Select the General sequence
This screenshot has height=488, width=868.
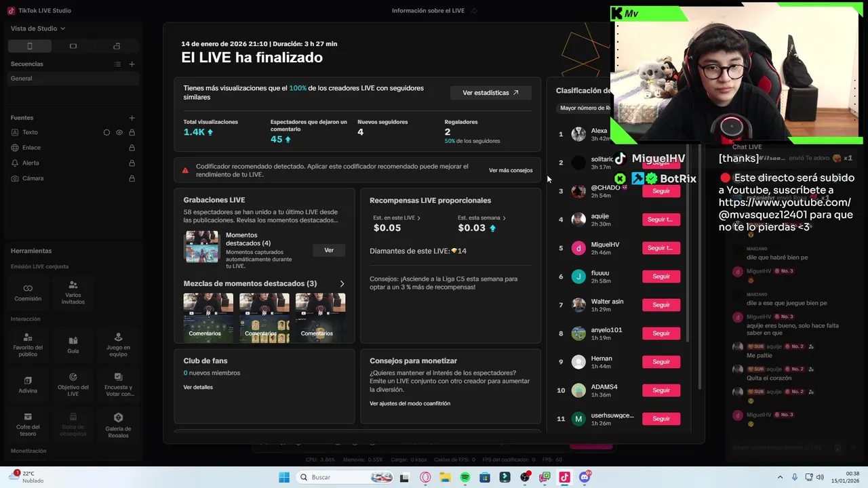(73, 79)
